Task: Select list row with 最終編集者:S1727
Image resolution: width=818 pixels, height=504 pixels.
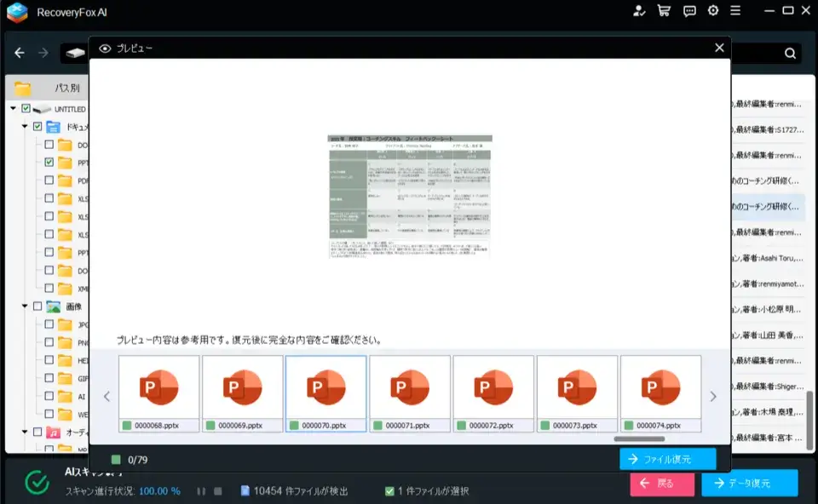Action: tap(768, 129)
